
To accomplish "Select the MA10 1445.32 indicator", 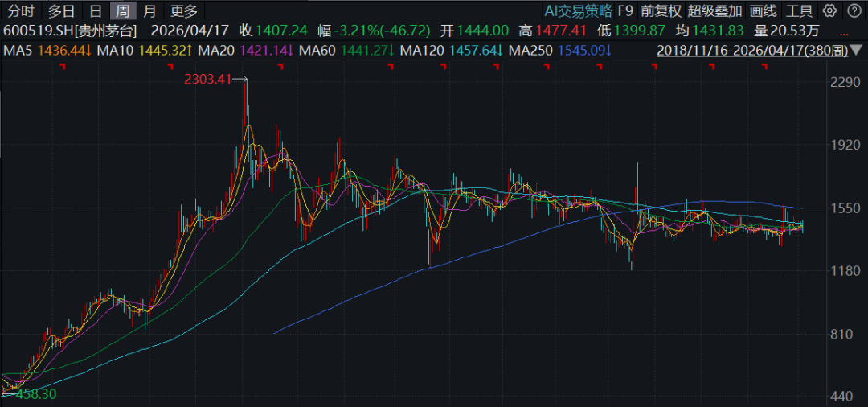I will 145,51.
